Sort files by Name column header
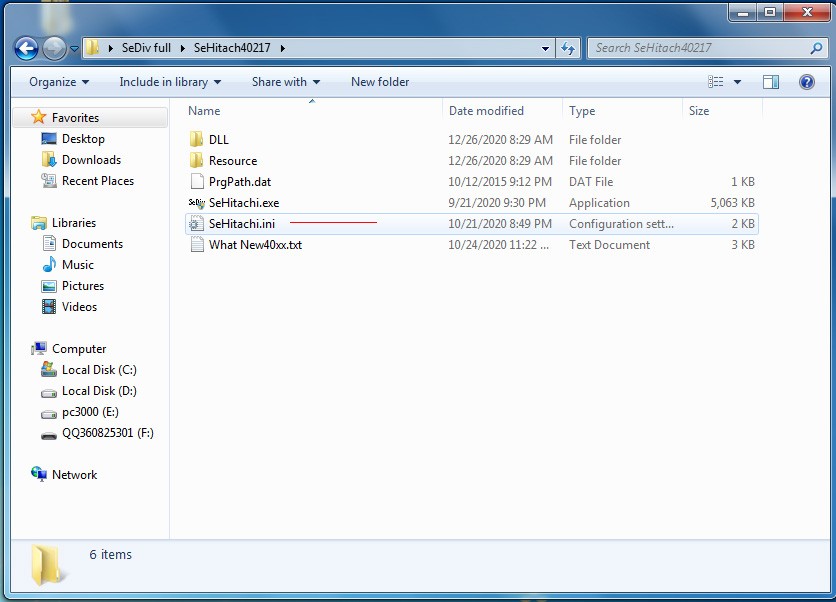The image size is (836, 602). click(x=205, y=111)
